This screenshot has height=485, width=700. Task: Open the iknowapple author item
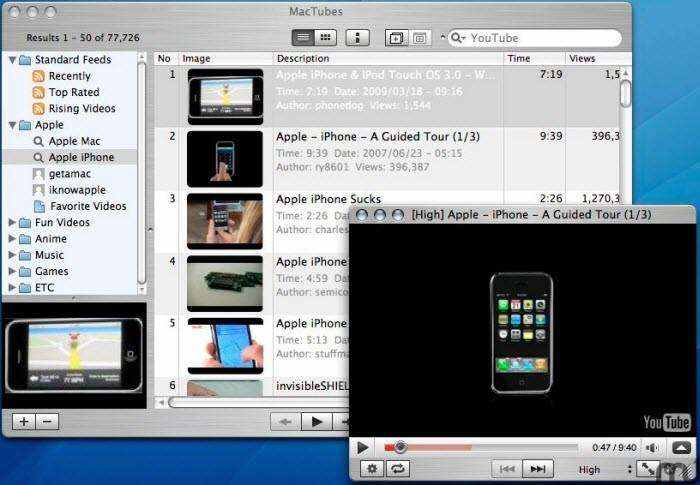pos(77,190)
